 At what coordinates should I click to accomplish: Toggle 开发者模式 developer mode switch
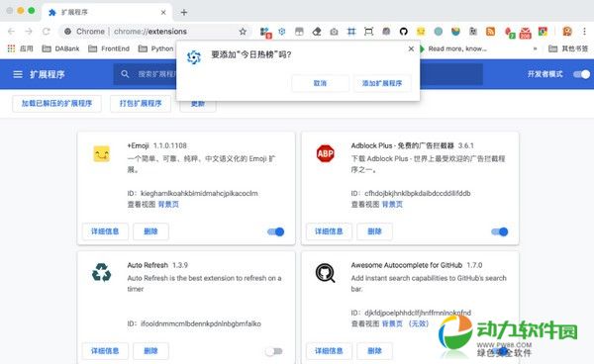(581, 74)
